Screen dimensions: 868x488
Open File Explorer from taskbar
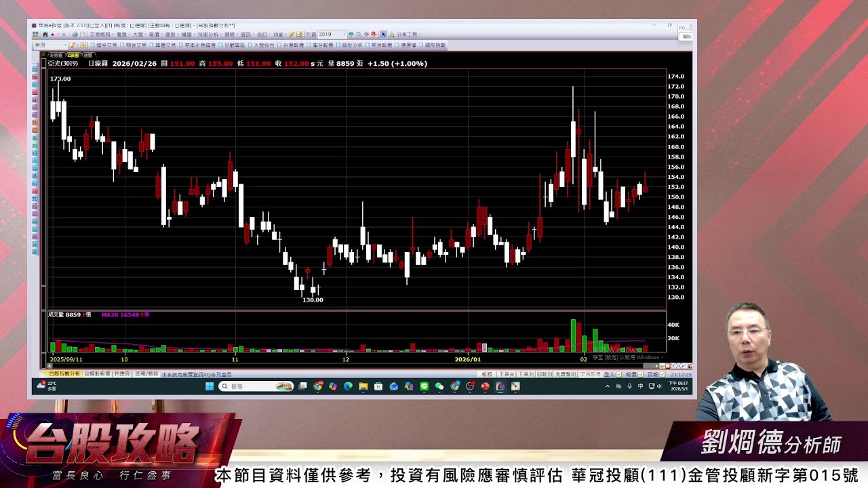click(363, 386)
